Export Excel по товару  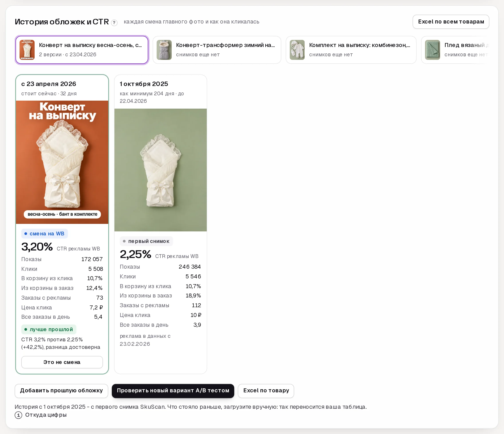click(x=266, y=391)
